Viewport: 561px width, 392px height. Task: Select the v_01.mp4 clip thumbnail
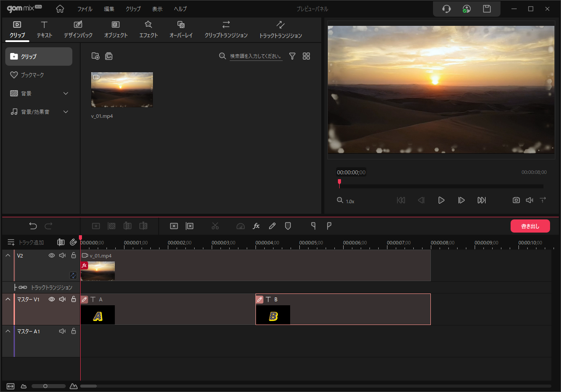click(122, 90)
